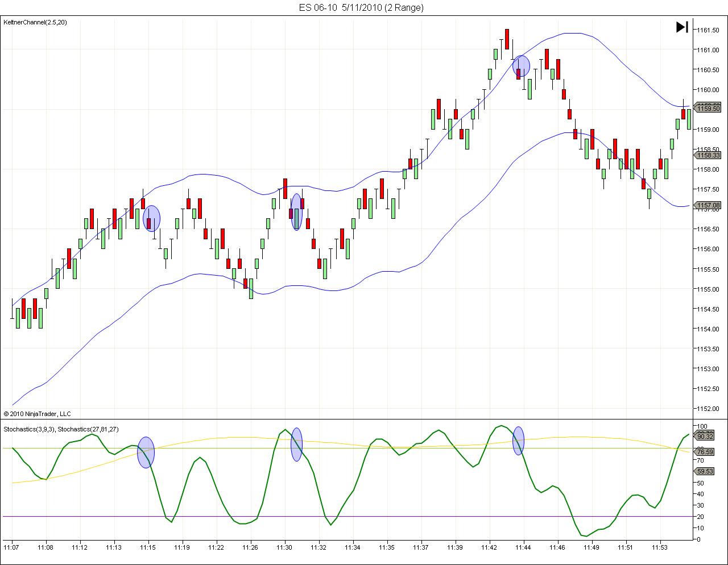This screenshot has width=728, height=565.
Task: Click the 11:12 time axis label
Action: [x=80, y=547]
